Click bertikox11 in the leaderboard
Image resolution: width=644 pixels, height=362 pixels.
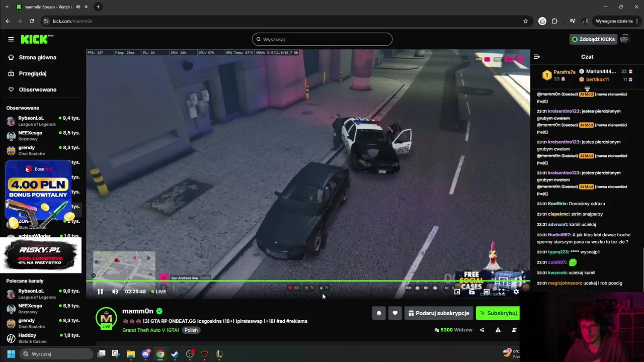coord(597,79)
